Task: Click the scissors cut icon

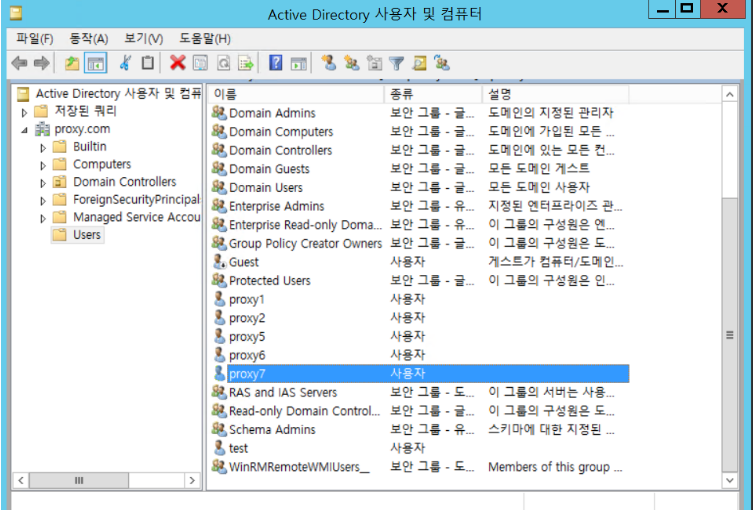Action: 125,63
